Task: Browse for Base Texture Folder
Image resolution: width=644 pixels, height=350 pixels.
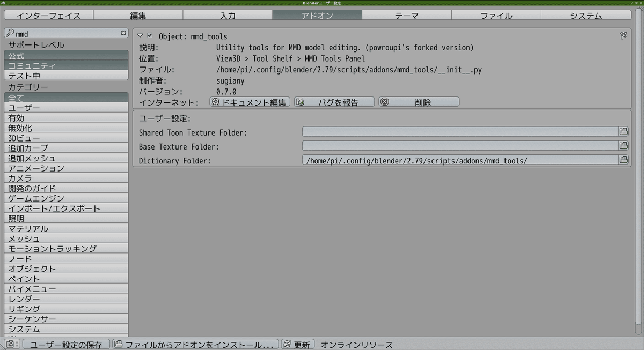Action: pos(624,145)
